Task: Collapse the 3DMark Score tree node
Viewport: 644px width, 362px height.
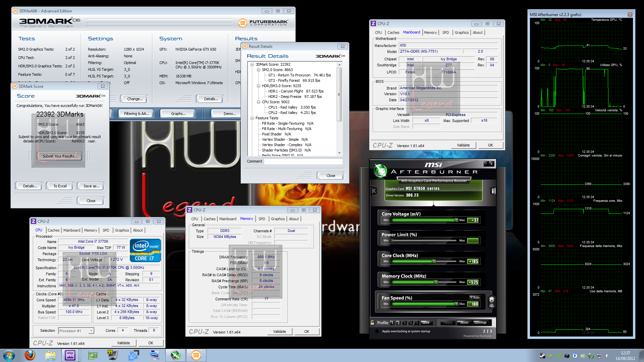Action: 252,64
